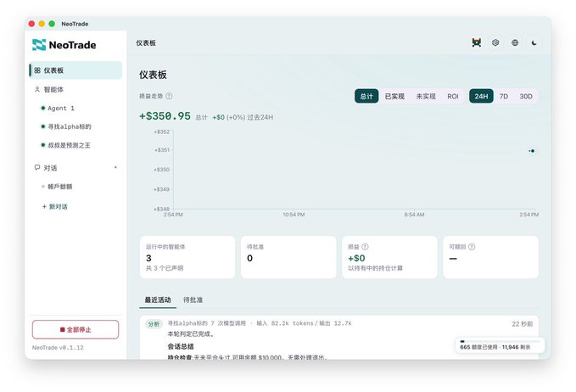Start a 新对话 from the sidebar

point(55,206)
